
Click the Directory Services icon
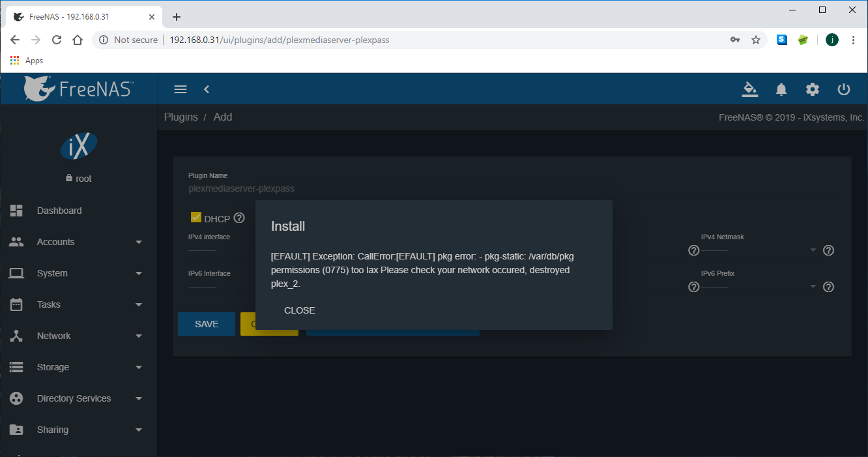pyautogui.click(x=16, y=398)
